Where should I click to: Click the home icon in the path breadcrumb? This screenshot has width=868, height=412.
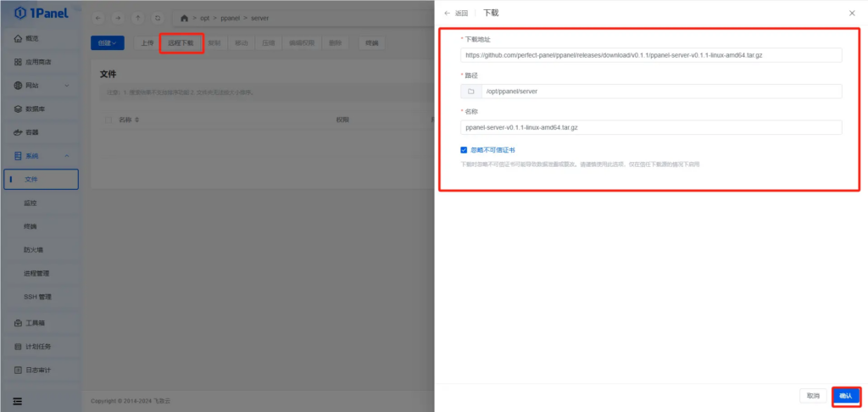coord(184,18)
